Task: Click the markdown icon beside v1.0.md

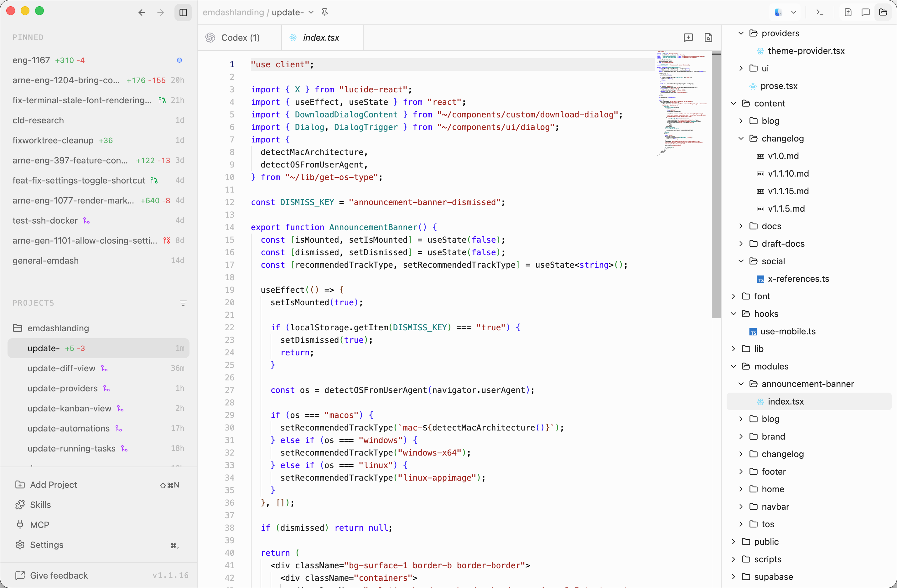Action: click(x=760, y=156)
